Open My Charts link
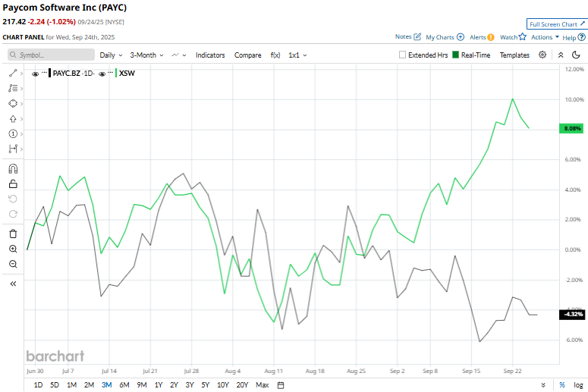Image resolution: width=588 pixels, height=392 pixels. pos(445,37)
